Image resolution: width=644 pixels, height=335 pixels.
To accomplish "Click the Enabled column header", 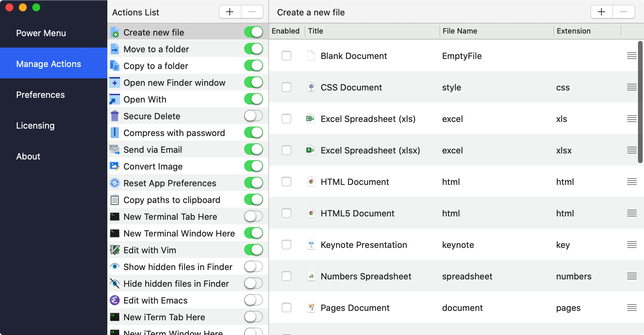I will [286, 31].
